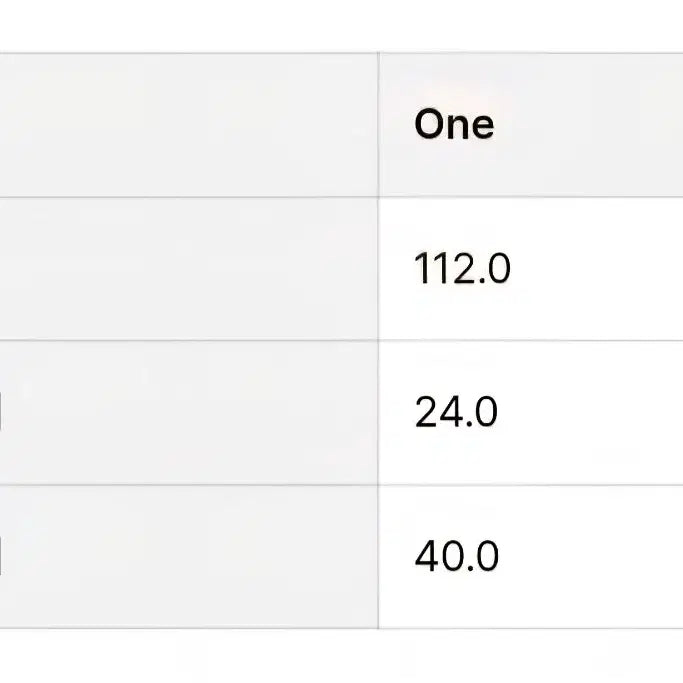This screenshot has height=683, width=683.
Task: Click the blank area above the table
Action: click(340, 25)
